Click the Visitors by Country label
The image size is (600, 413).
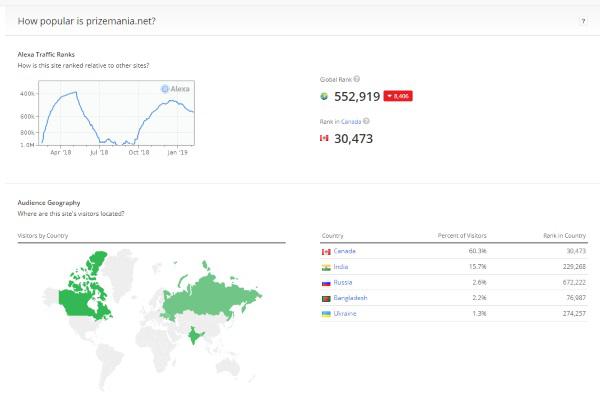[x=43, y=236]
